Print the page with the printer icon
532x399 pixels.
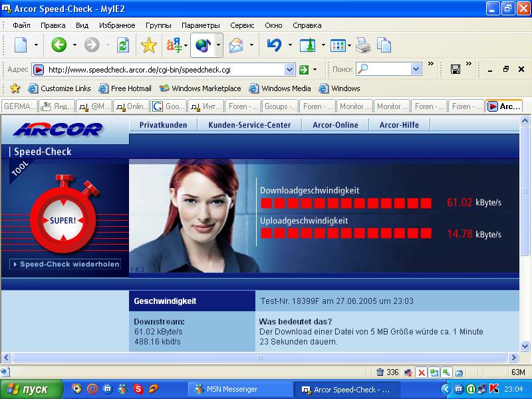click(363, 45)
